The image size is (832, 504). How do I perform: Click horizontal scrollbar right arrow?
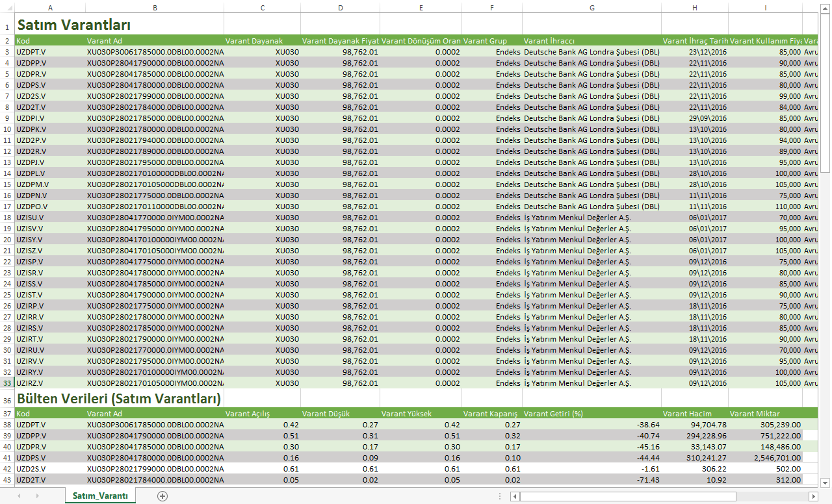812,496
